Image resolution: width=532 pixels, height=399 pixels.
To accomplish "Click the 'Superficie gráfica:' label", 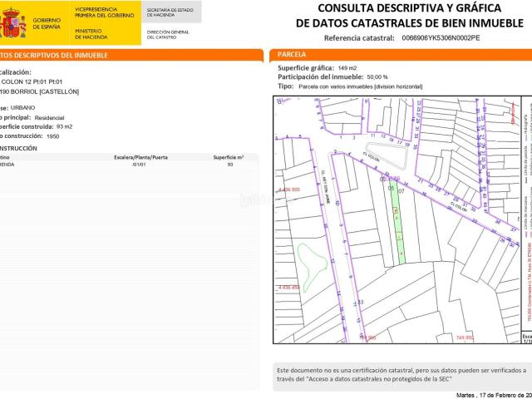I will 306,68.
